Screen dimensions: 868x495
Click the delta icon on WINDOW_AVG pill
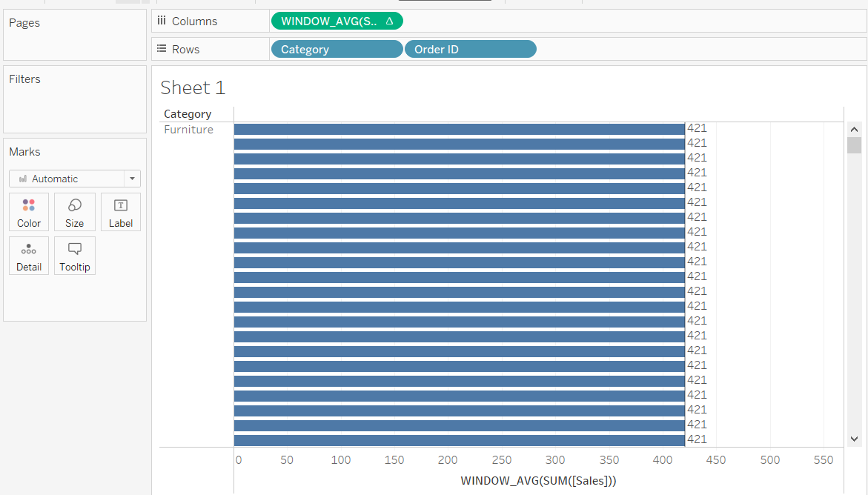(390, 21)
